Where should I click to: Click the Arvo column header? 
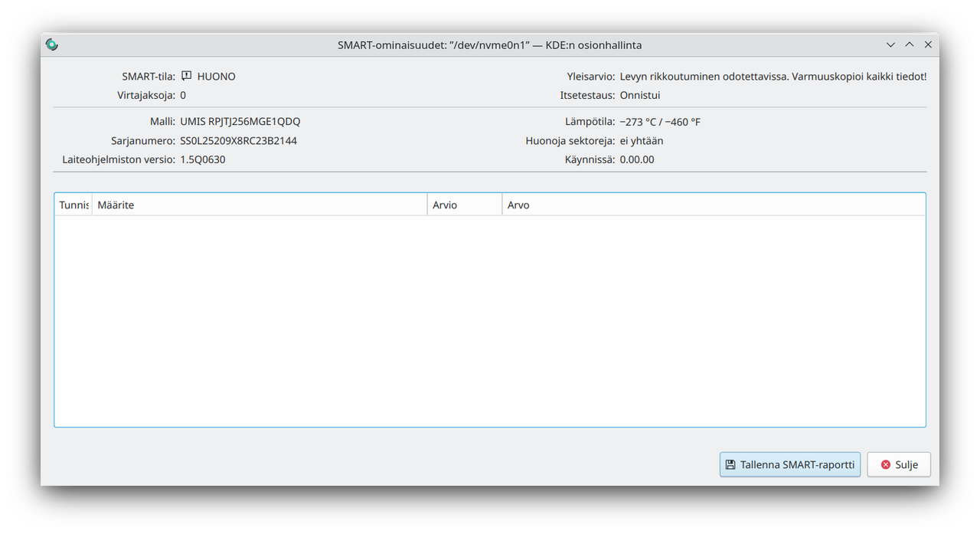(714, 205)
